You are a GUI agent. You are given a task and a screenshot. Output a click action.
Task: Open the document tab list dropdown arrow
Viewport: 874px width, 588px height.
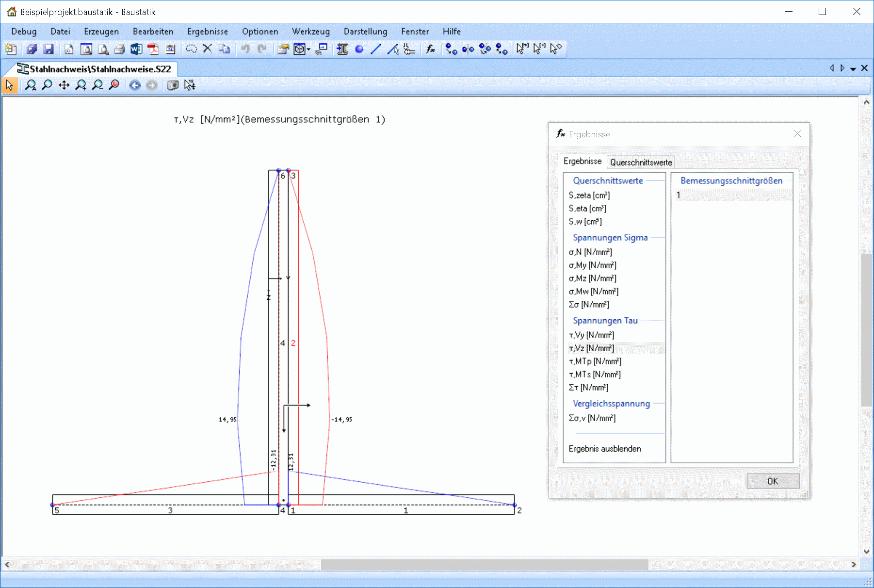click(x=853, y=69)
